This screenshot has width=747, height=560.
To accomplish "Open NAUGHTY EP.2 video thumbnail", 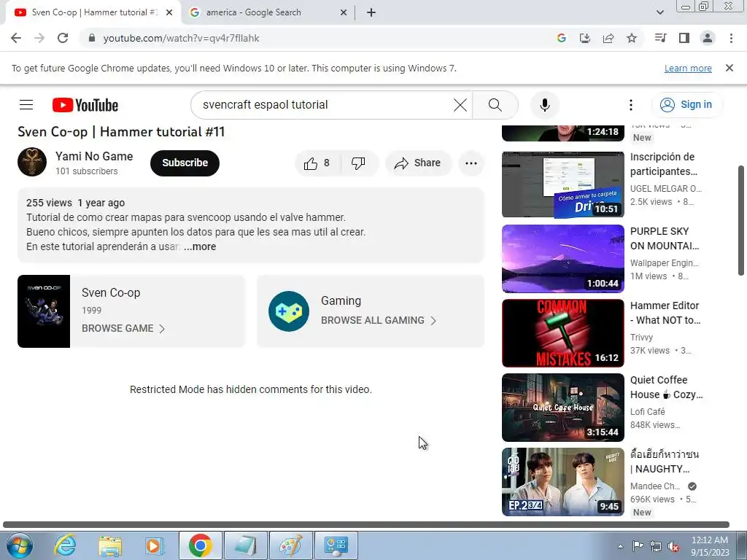I will (x=562, y=481).
